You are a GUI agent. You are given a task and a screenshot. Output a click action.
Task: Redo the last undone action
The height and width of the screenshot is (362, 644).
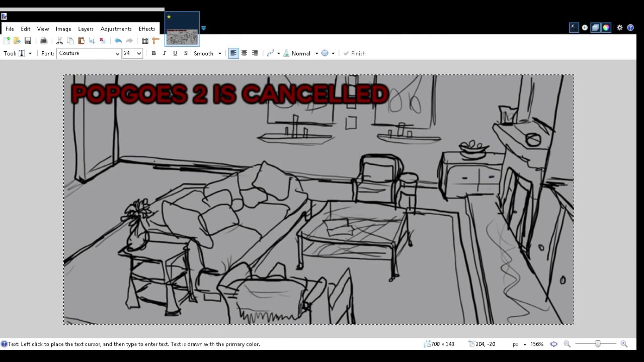(x=129, y=41)
